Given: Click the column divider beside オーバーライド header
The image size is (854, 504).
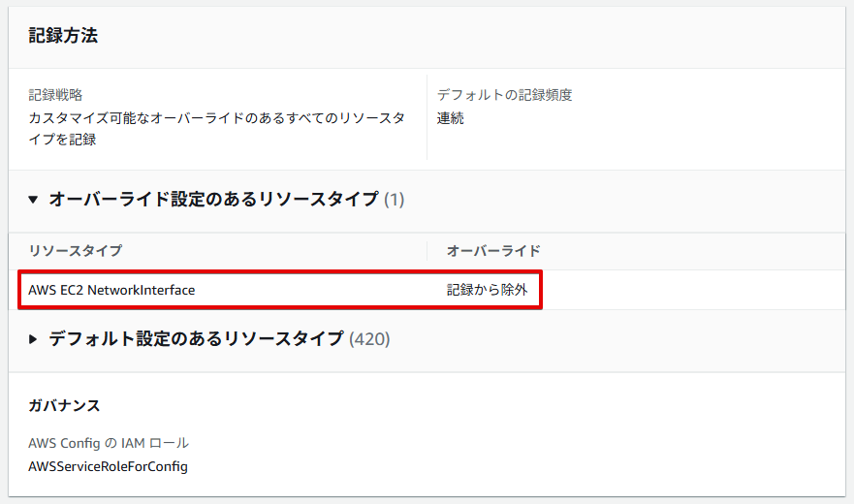Looking at the screenshot, I should pyautogui.click(x=427, y=251).
